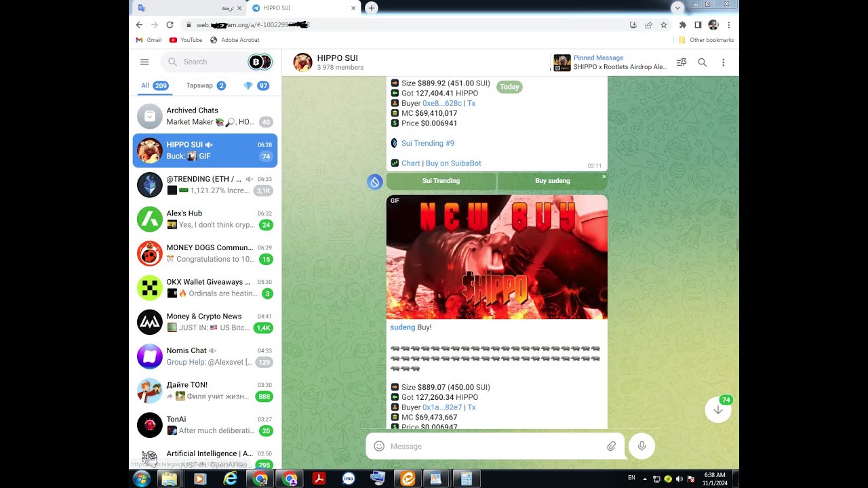Open the Дайте TON! chat

click(x=205, y=390)
